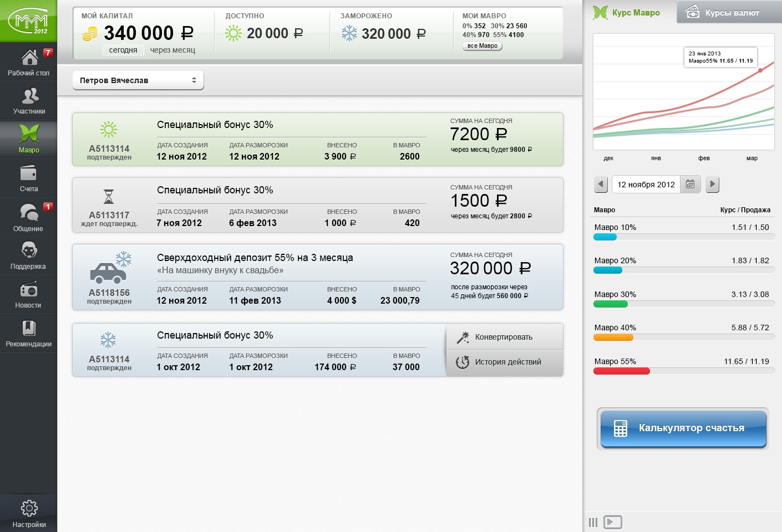Click the 340 000 ₽ capital amount
The width and height of the screenshot is (782, 532).
(x=149, y=33)
